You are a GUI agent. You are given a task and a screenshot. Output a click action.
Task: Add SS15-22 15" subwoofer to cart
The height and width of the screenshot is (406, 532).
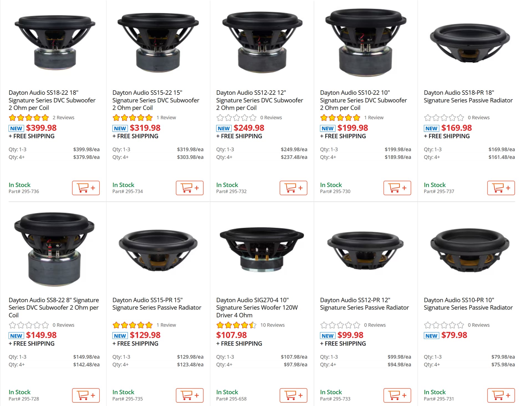pos(190,188)
